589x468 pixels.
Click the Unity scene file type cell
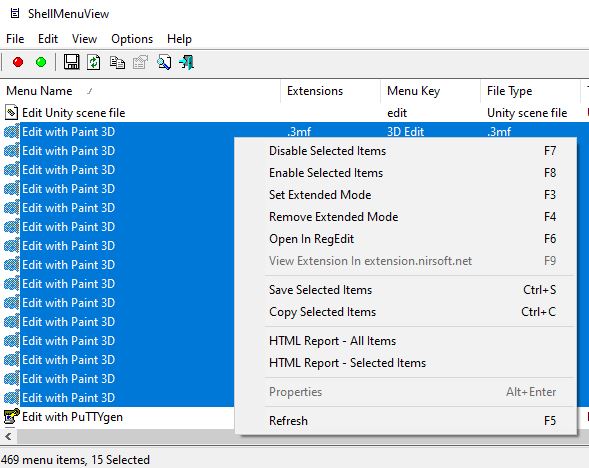click(x=527, y=113)
